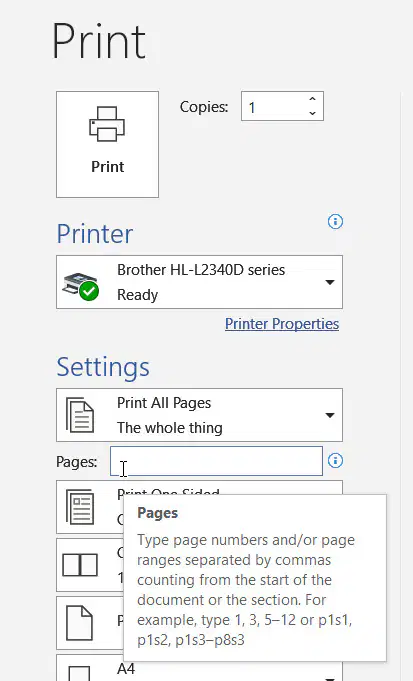
Task: Select the Brother HL-L2340D series printer name
Action: pos(201,270)
